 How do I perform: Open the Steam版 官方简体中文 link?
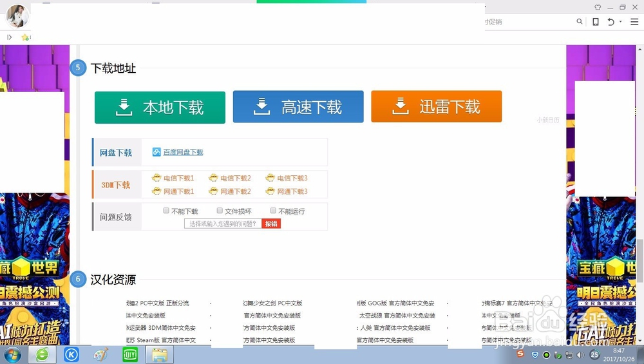[x=161, y=340]
